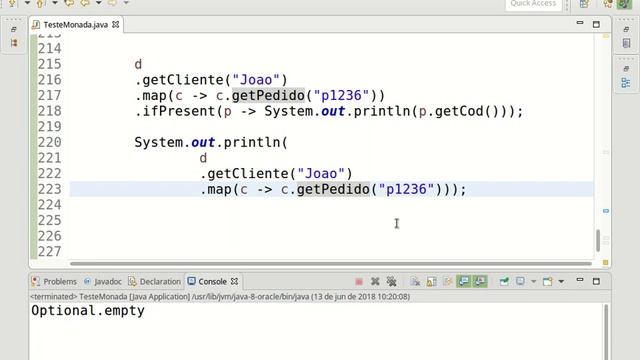Click the Quick Access search field
This screenshot has width=640, height=360.
(533, 4)
